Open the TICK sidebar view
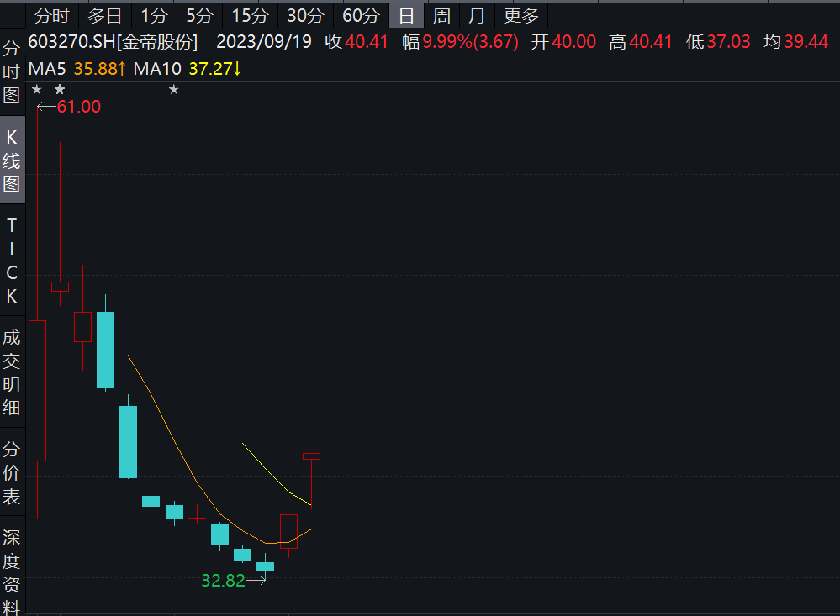 [12, 261]
